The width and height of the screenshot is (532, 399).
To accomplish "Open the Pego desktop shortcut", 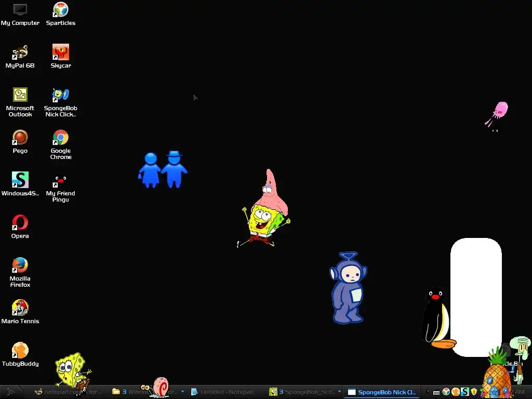I will [20, 142].
